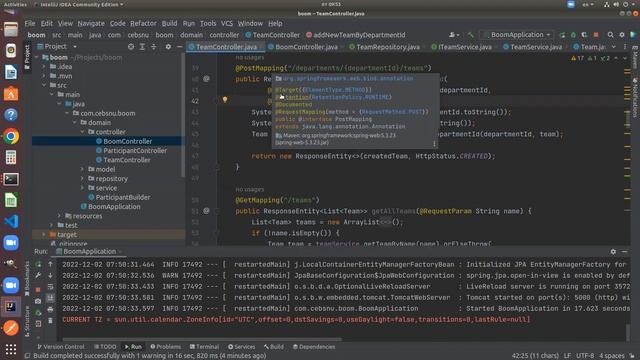640x360 pixels.
Task: Click stop square in Run panel
Action: coord(38,289)
